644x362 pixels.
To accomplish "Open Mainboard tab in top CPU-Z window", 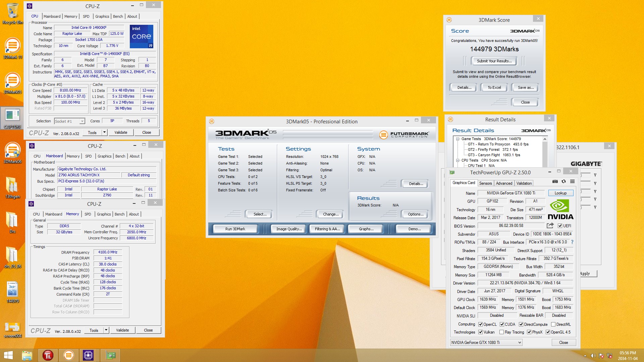I will (52, 16).
